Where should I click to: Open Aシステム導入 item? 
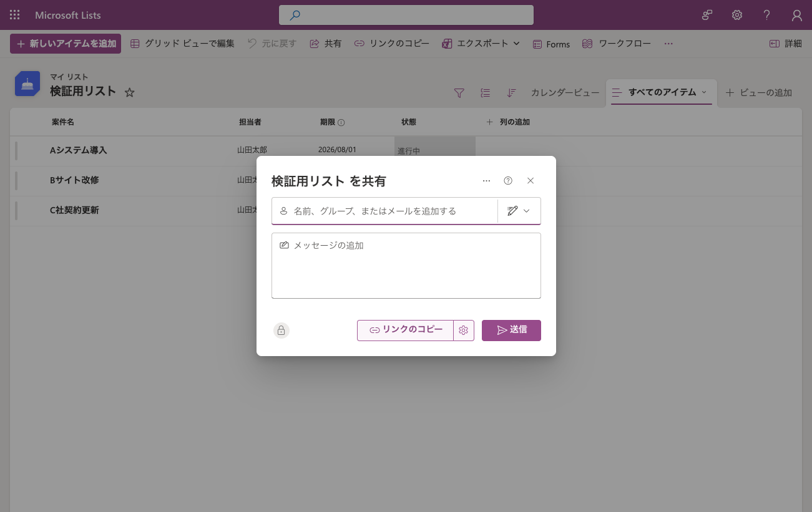(79, 150)
